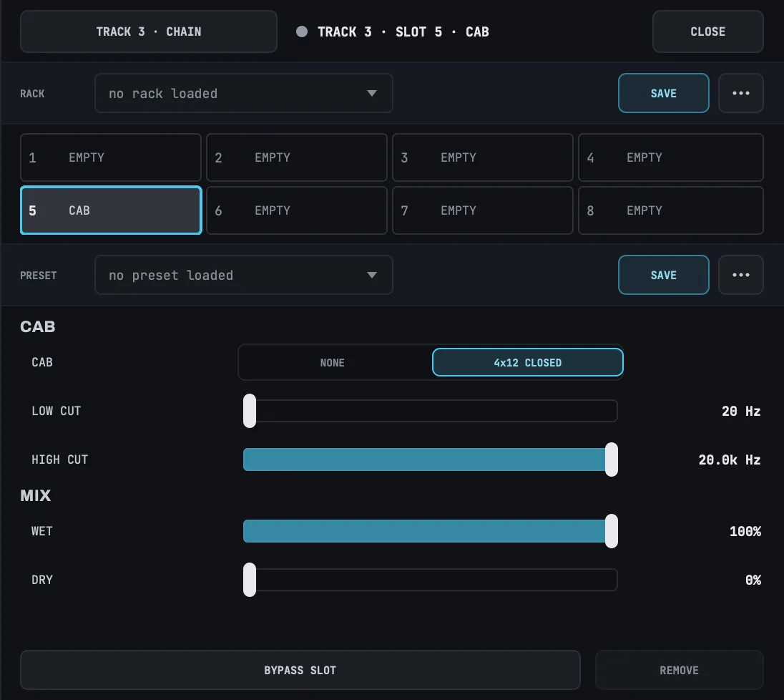Click the Wet mix slider handle
This screenshot has width=784, height=700.
coord(611,531)
